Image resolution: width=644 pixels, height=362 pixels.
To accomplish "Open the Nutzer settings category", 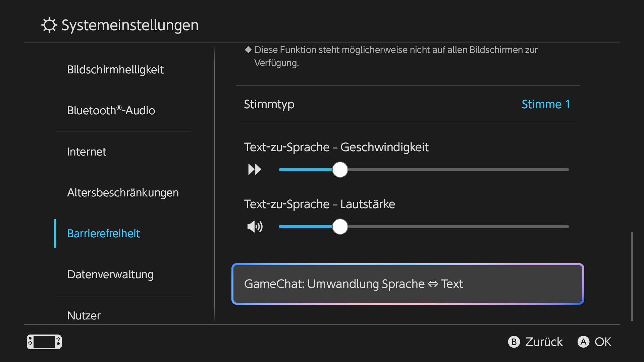I will click(84, 315).
